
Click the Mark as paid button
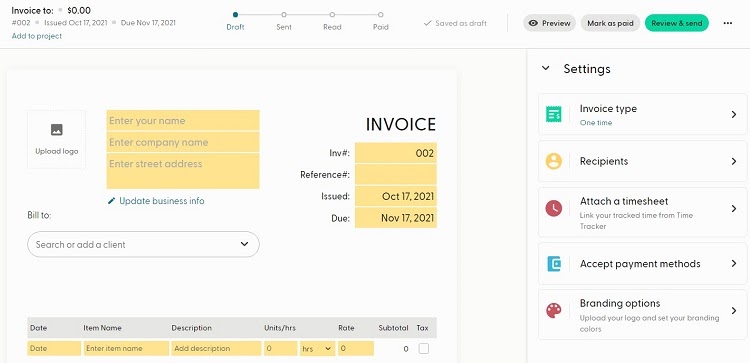(610, 23)
